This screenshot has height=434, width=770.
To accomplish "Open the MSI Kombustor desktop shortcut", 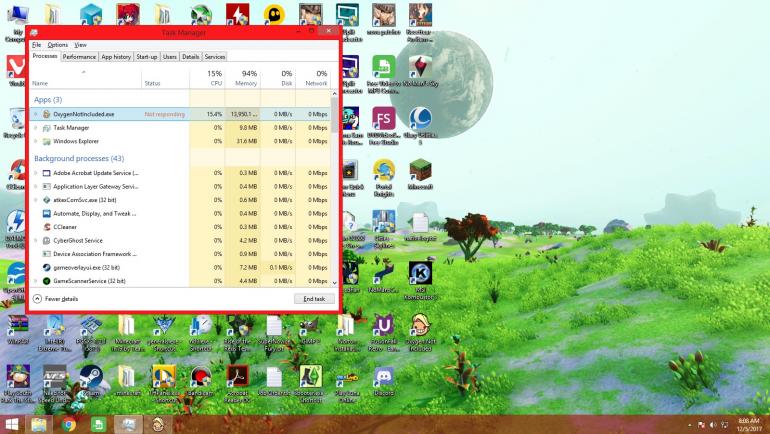I will [x=420, y=280].
